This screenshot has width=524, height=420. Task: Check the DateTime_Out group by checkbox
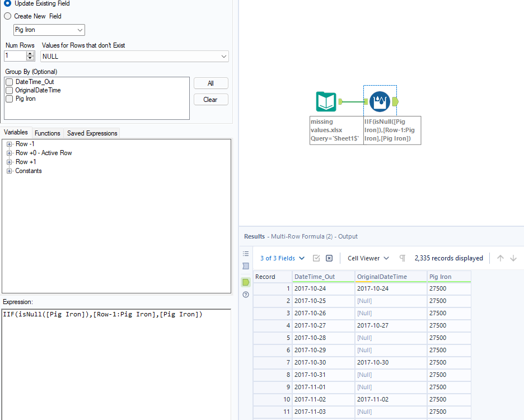pyautogui.click(x=9, y=82)
